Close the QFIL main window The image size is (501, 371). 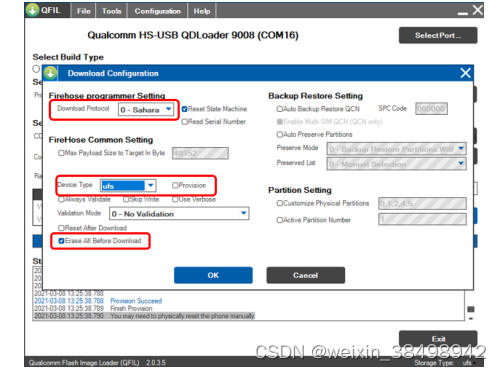tap(478, 10)
